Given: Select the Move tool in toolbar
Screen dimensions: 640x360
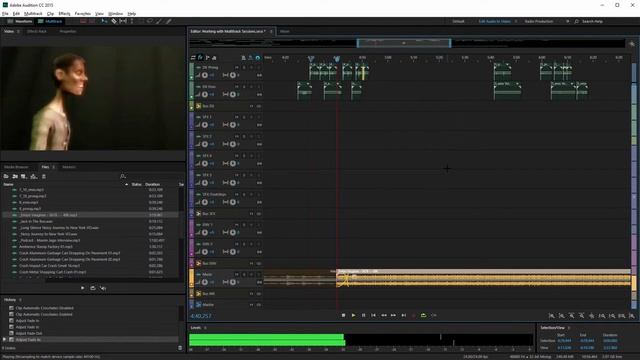Looking at the screenshot, I should tap(104, 21).
